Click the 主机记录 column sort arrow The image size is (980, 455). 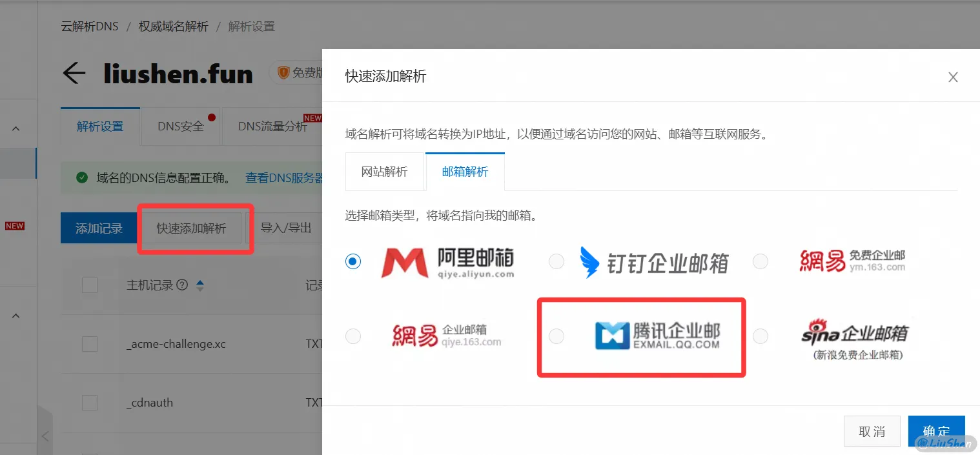click(200, 285)
